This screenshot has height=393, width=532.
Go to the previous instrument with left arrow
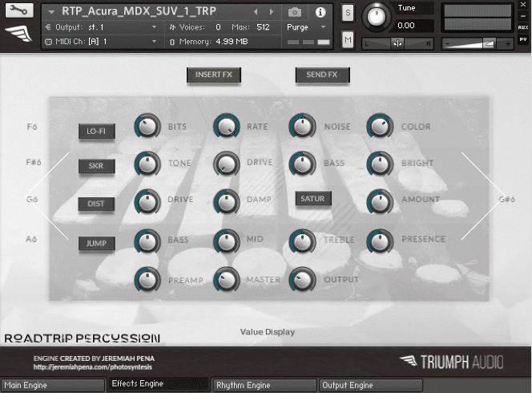coord(256,12)
